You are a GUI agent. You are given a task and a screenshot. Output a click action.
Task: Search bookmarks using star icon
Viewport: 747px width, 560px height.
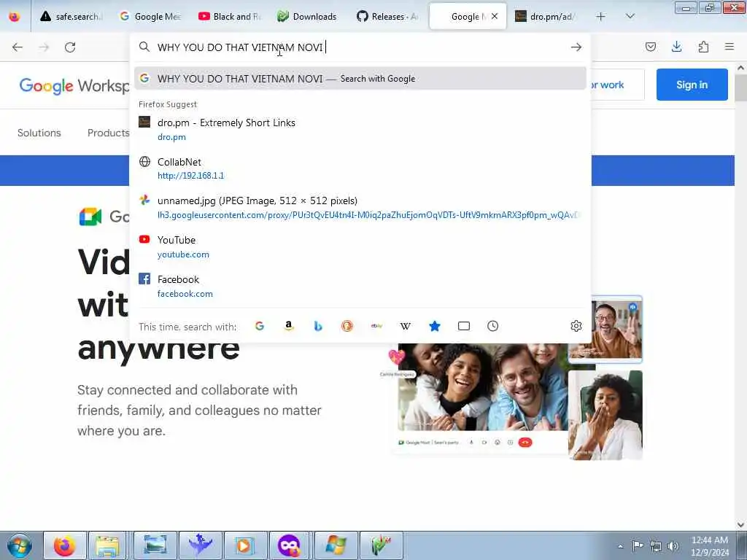[x=435, y=326]
